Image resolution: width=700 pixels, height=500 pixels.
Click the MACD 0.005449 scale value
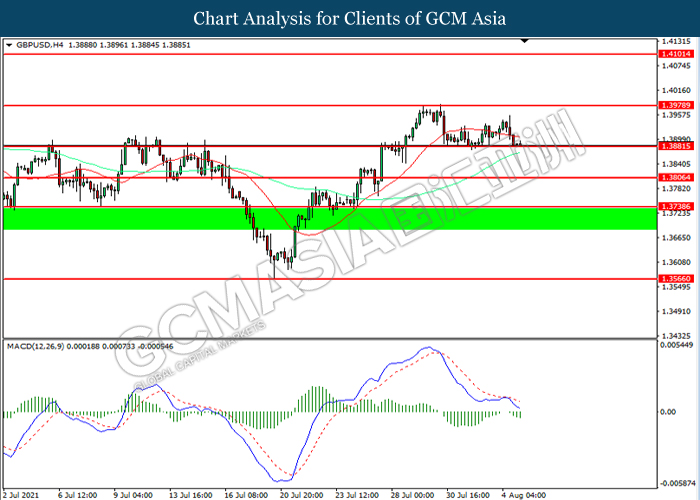click(677, 345)
